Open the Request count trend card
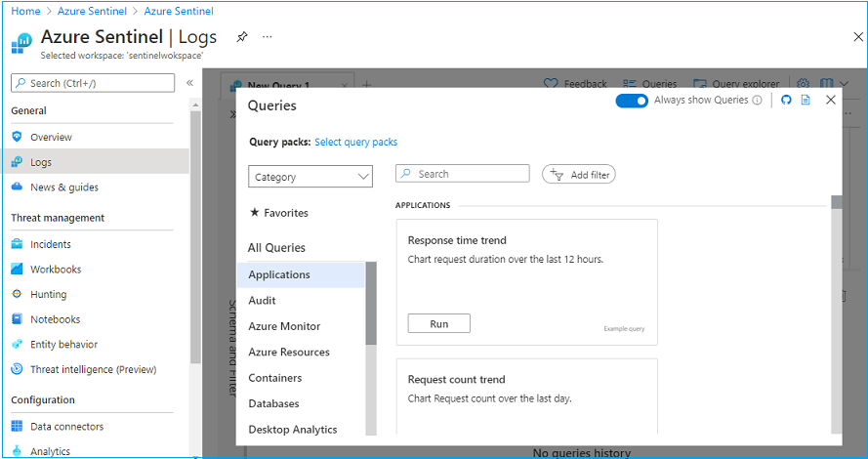 [526, 396]
